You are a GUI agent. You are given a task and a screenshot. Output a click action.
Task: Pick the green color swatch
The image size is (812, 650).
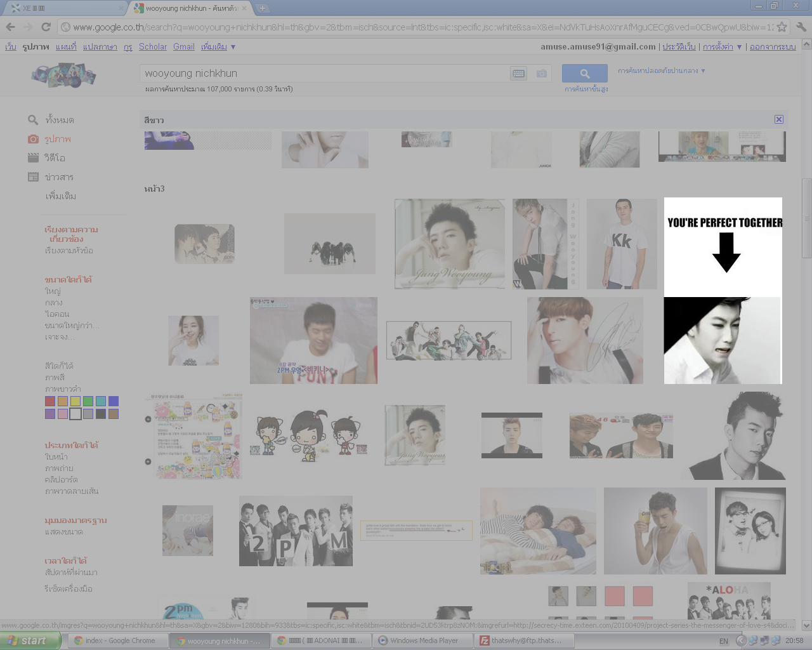[x=88, y=401]
